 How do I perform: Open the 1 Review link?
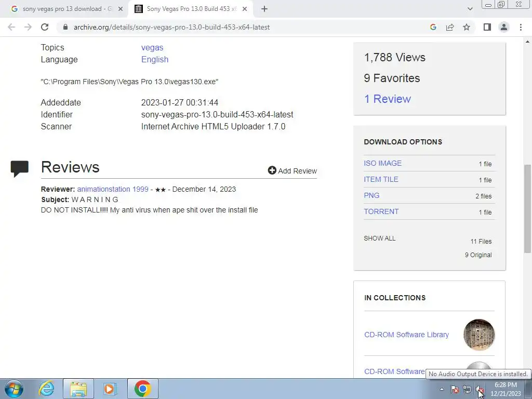click(387, 99)
